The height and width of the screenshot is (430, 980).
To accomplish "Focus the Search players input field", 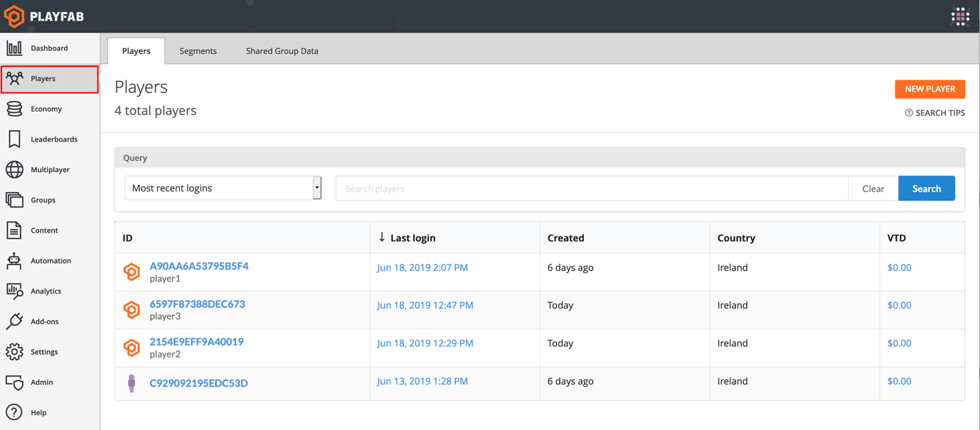I will pyautogui.click(x=592, y=188).
